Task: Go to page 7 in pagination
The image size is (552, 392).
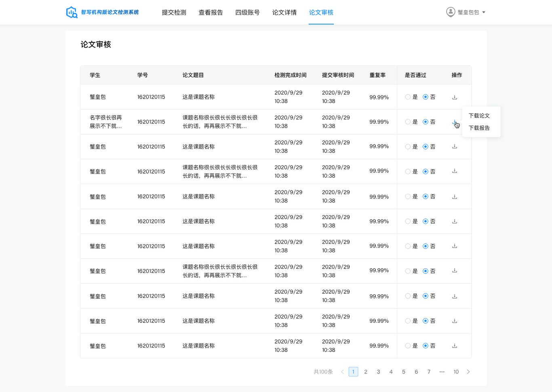Action: (x=429, y=372)
